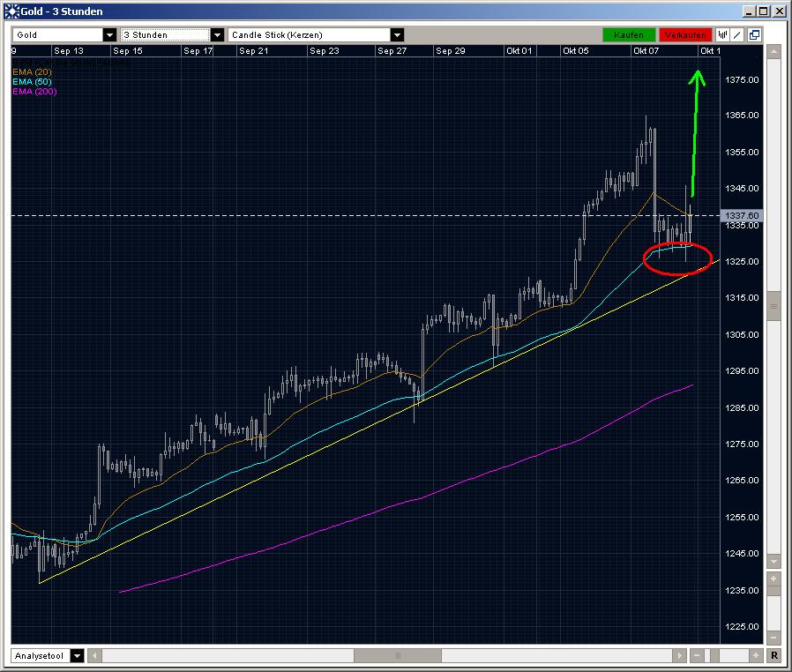Click the Analysetool selector field
792x672 pixels.
(41, 656)
